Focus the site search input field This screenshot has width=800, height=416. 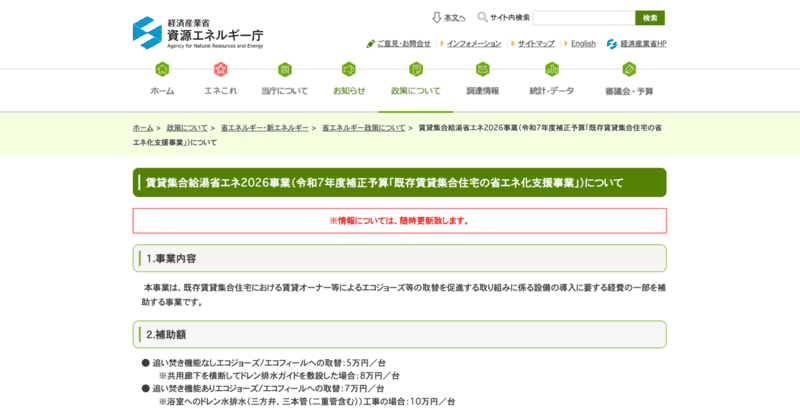pos(584,18)
